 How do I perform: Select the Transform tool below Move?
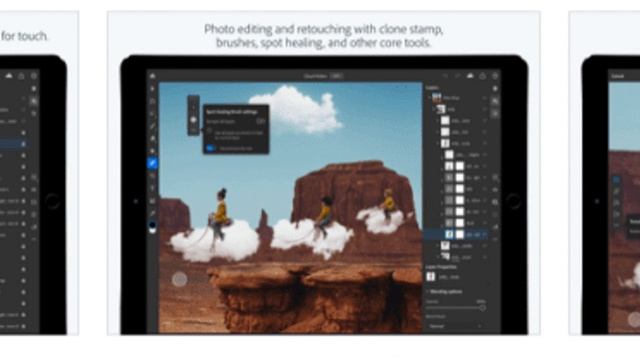pos(153,101)
